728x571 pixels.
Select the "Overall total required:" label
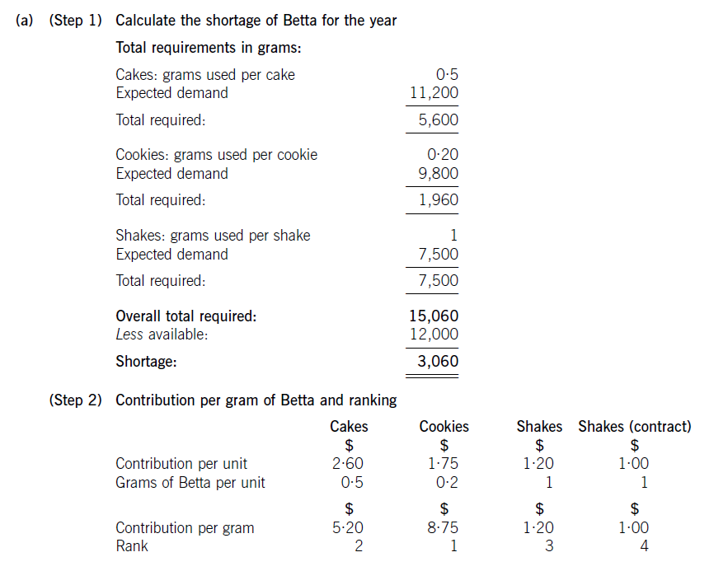(186, 316)
